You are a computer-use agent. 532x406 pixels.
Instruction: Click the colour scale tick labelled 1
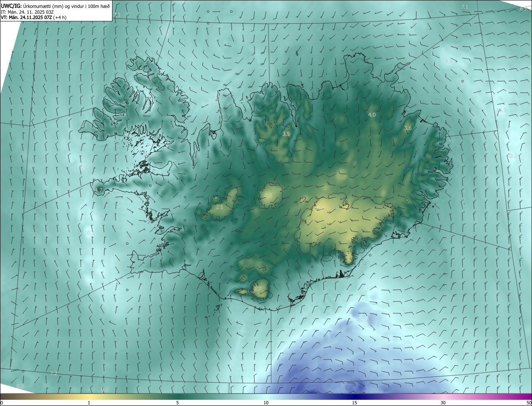(89, 403)
